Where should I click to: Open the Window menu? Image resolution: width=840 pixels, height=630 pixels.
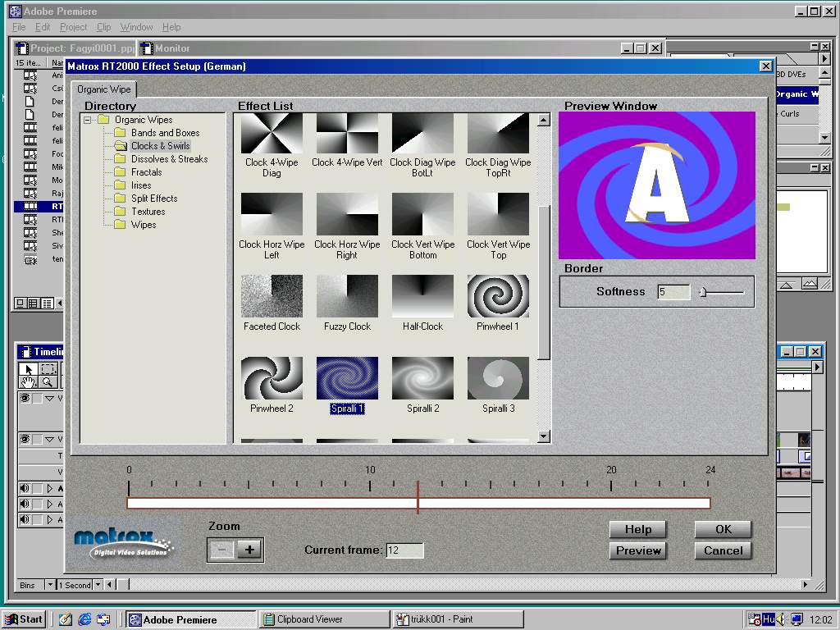click(x=136, y=27)
